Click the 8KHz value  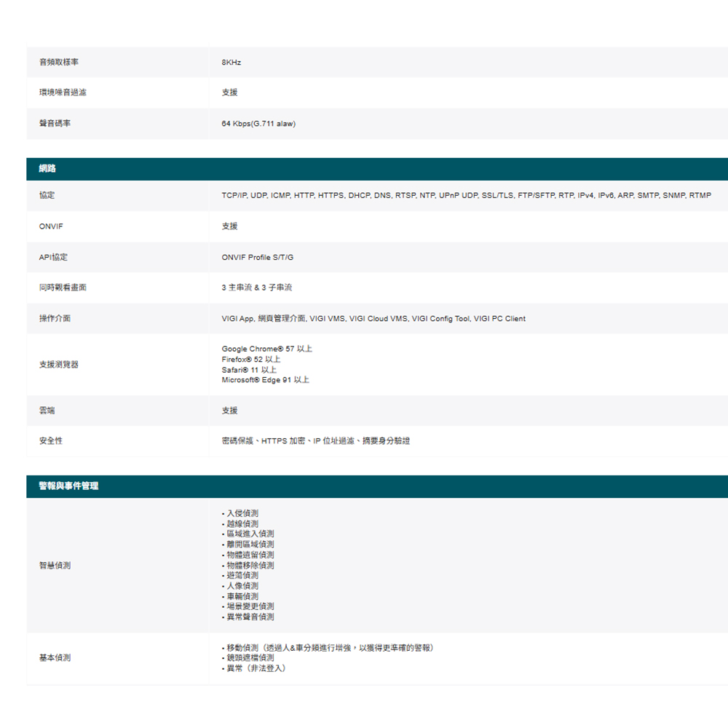pos(231,63)
